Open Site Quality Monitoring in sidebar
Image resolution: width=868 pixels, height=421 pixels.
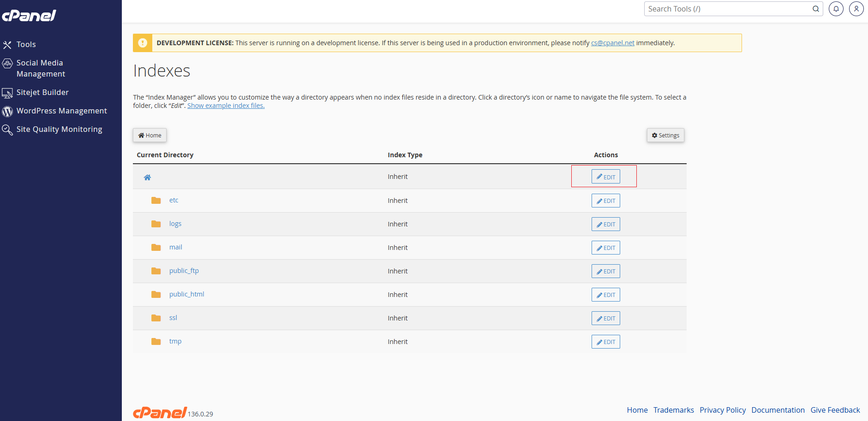(x=59, y=129)
